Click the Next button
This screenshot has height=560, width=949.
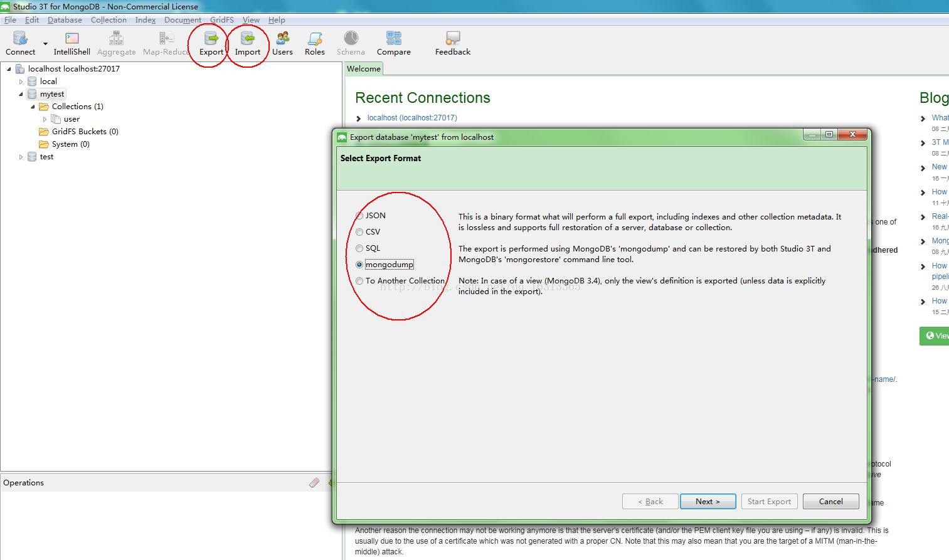point(708,502)
